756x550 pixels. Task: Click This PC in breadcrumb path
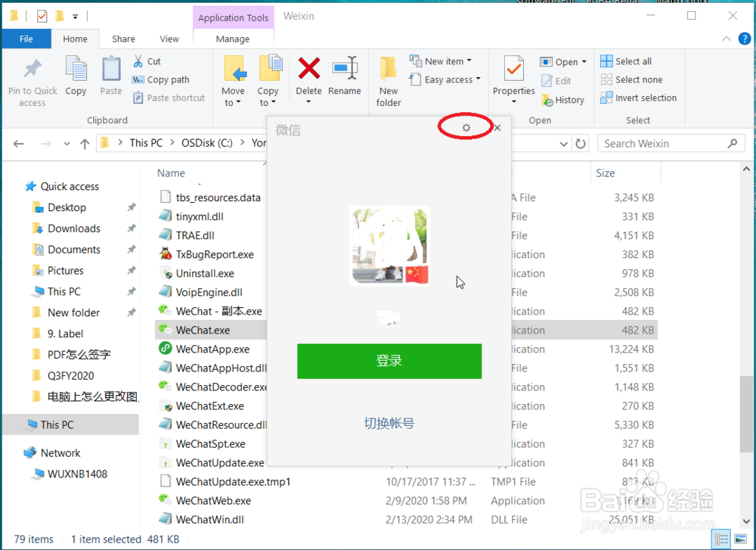click(x=146, y=143)
